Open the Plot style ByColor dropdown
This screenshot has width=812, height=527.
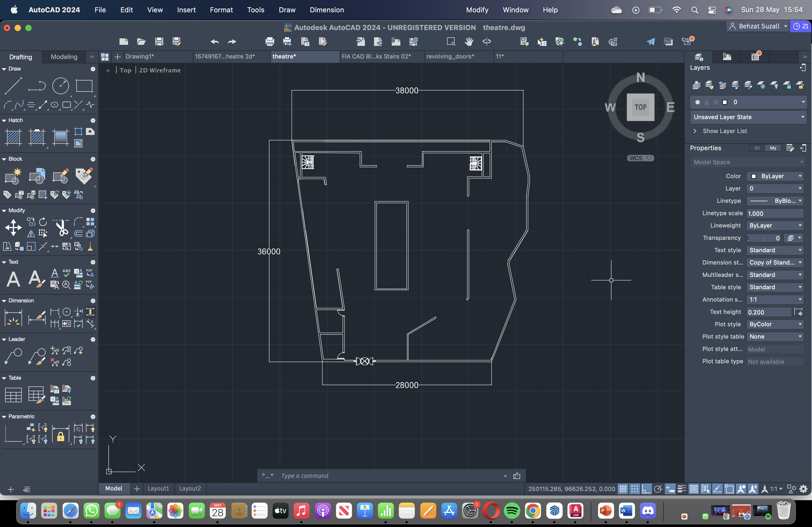coord(775,324)
